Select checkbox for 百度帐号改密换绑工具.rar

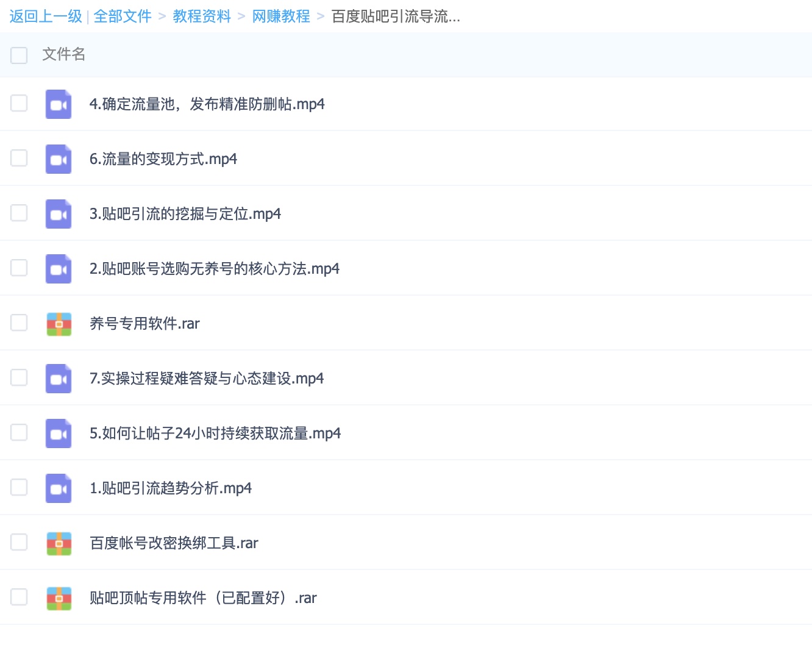tap(19, 542)
